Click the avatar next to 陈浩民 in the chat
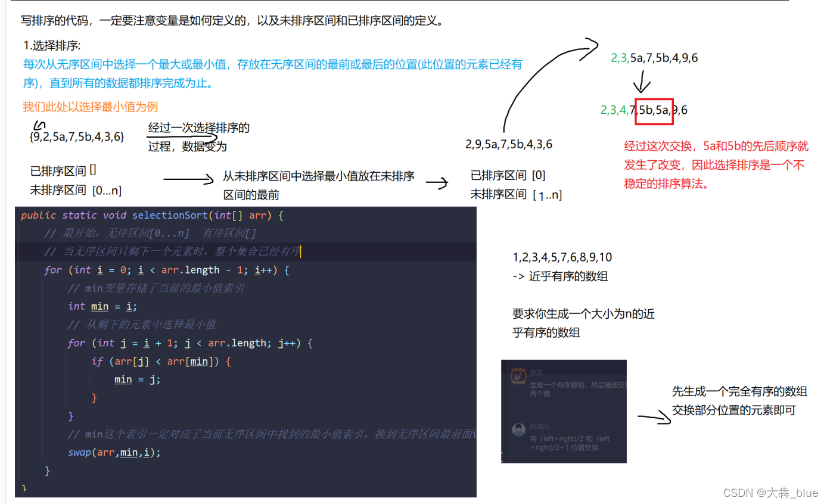827x504 pixels. 518,430
